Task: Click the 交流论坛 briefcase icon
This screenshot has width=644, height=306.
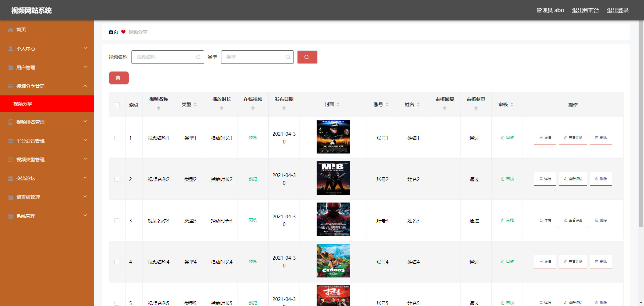Action: [x=11, y=178]
